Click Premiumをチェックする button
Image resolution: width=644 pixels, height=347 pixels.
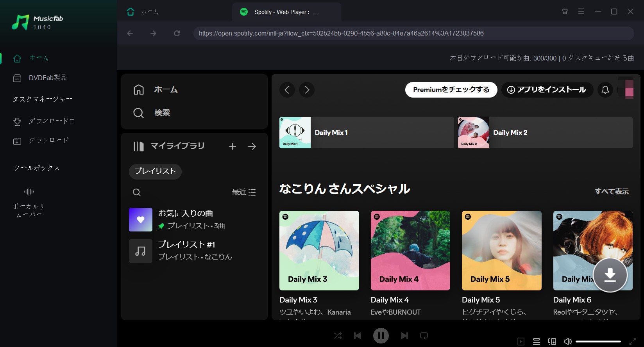point(451,90)
